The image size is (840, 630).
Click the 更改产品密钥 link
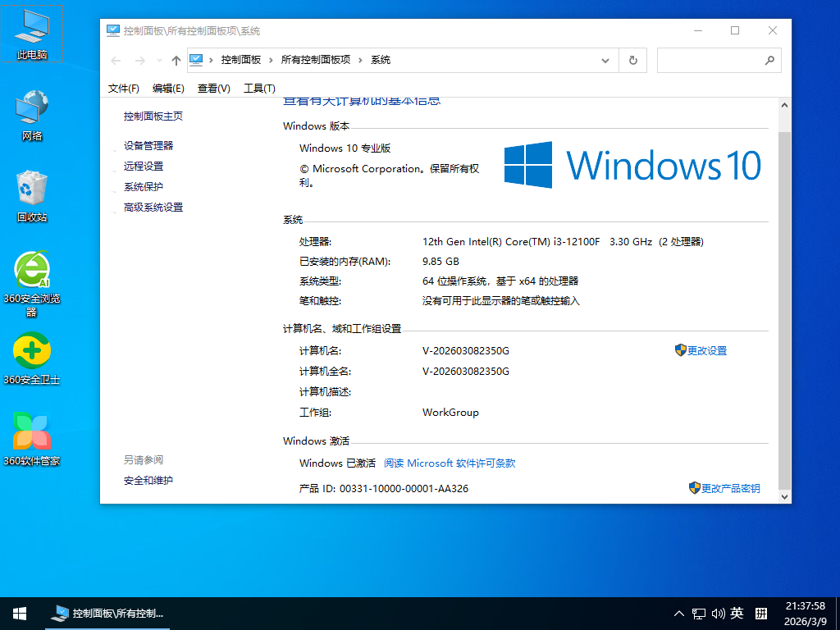(731, 488)
